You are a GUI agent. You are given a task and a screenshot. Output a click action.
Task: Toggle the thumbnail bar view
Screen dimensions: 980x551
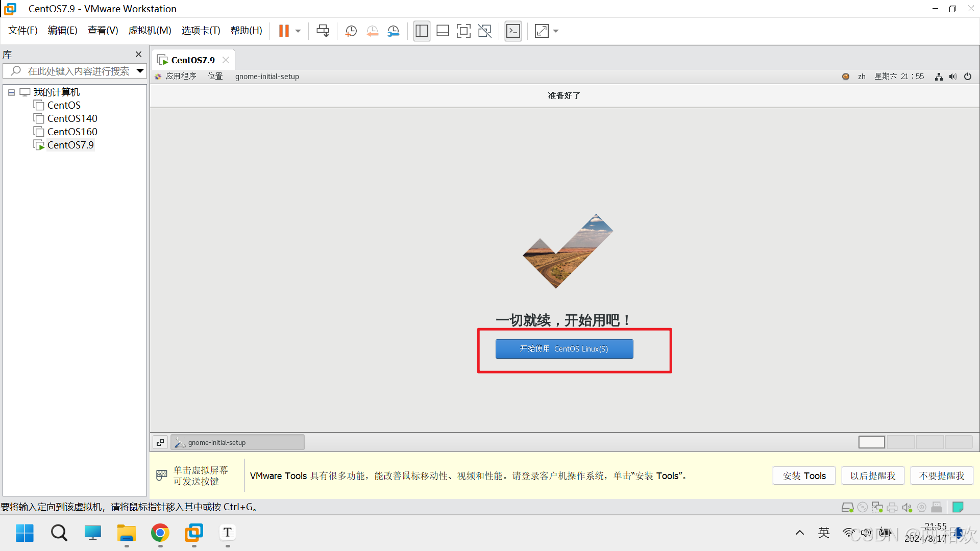pos(443,31)
